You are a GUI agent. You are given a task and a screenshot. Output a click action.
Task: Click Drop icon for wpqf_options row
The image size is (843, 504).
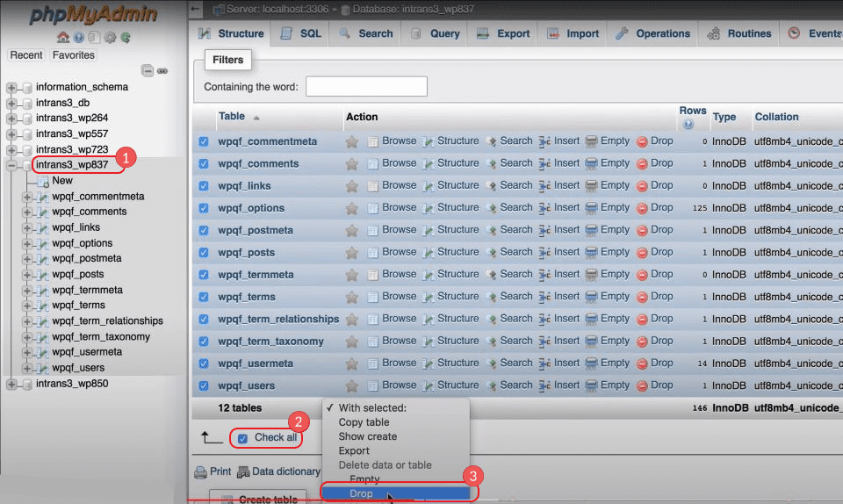click(642, 208)
